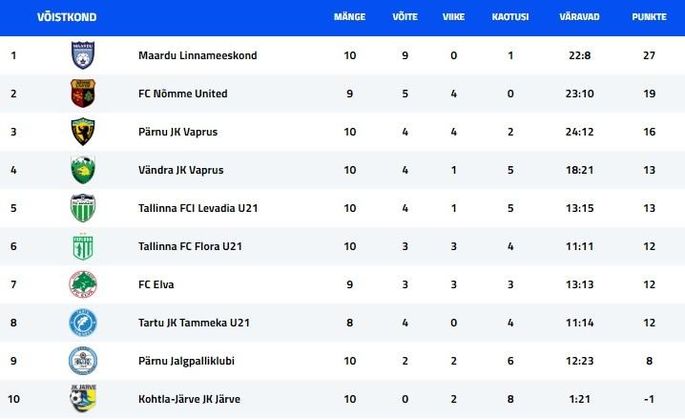Click the VÕISTKOND column header
The width and height of the screenshot is (685, 419).
67,17
